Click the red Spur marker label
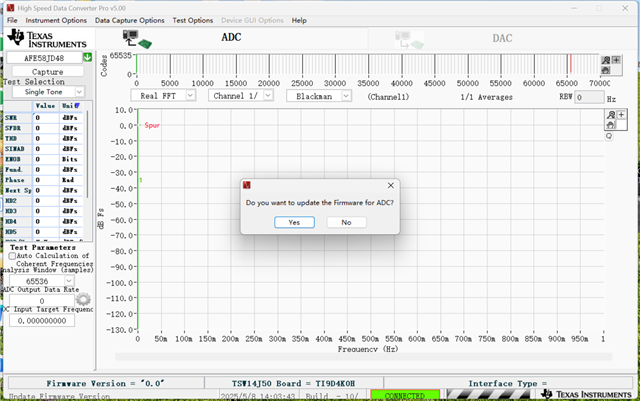Viewport: 640px width, 401px height. (x=152, y=125)
